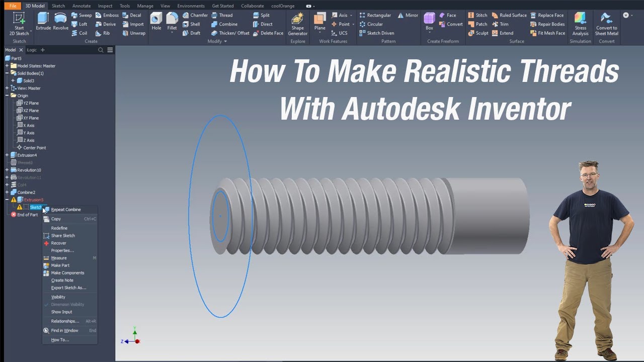This screenshot has width=644, height=362.
Task: Select the Mirror tool
Action: (x=408, y=15)
